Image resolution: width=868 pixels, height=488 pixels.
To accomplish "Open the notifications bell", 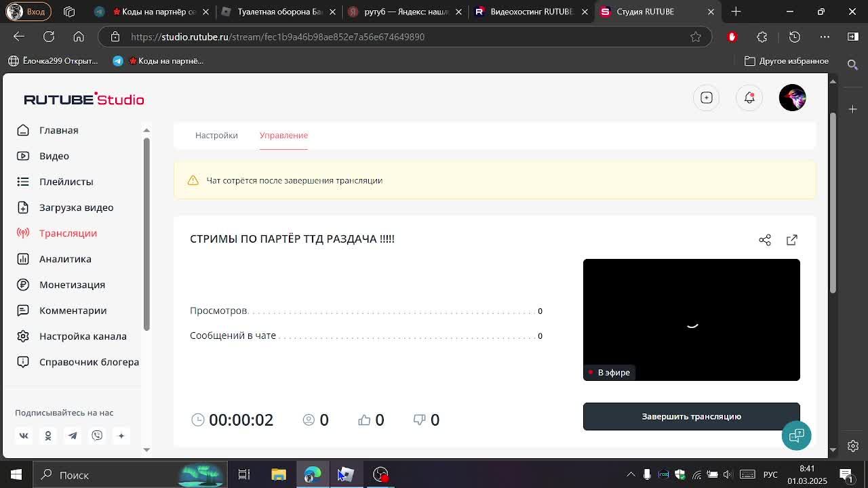I will pos(749,98).
